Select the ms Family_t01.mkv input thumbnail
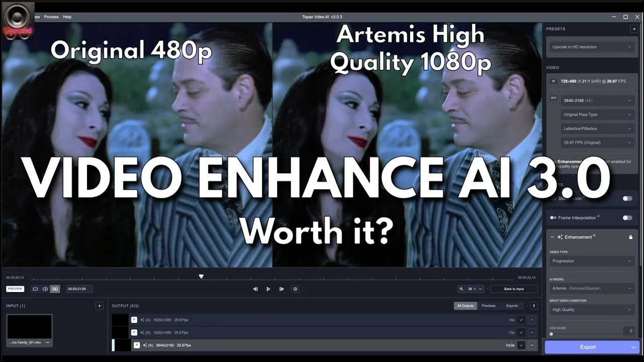The image size is (644, 362). [x=29, y=327]
